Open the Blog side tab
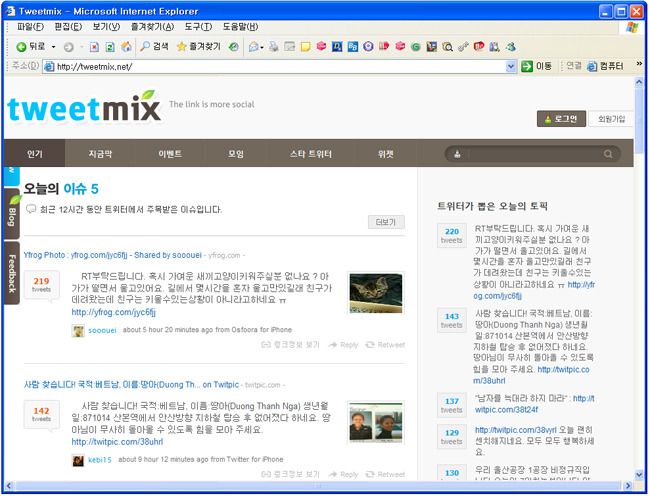This screenshot has height=496, width=650. 12,214
